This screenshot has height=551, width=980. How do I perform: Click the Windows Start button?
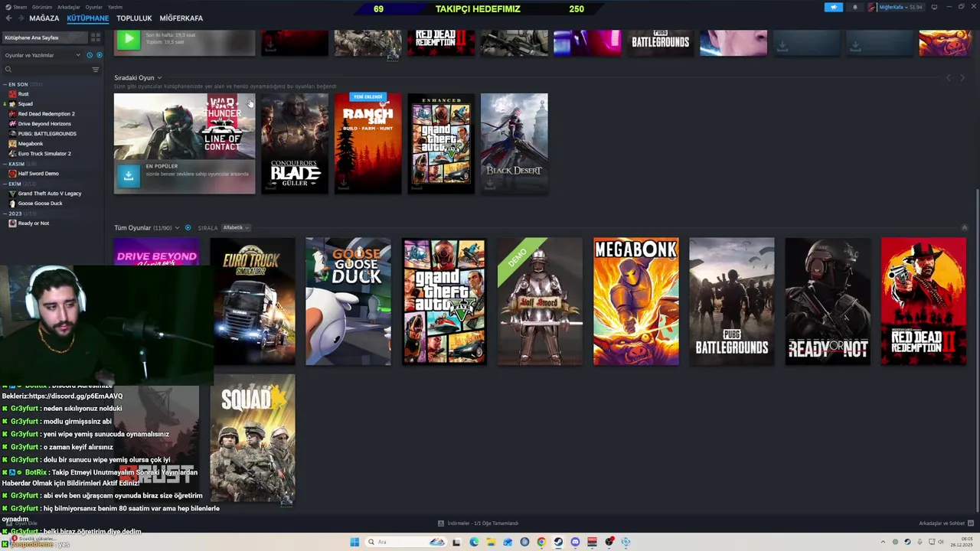click(354, 542)
